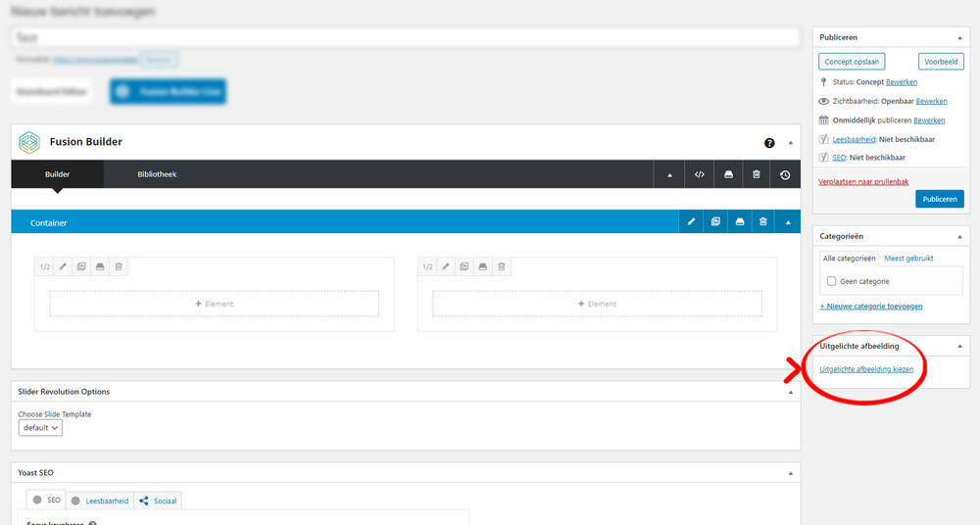Check the Geen categorie checkbox
This screenshot has width=980, height=525.
[831, 281]
